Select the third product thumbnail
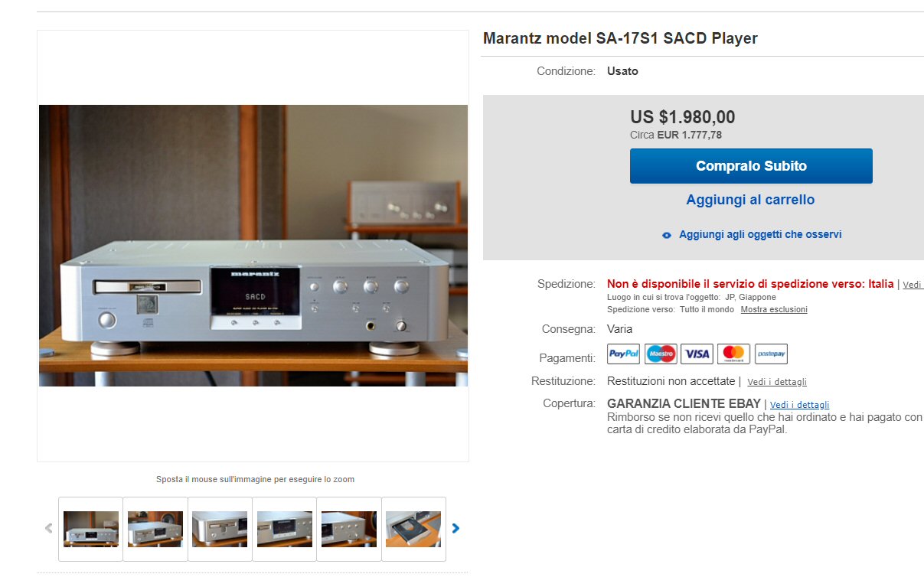 pyautogui.click(x=220, y=529)
